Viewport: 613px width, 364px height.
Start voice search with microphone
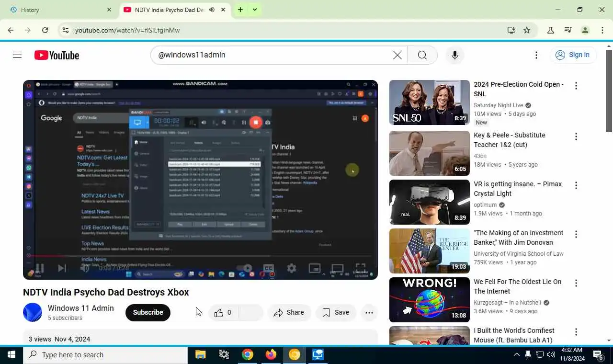coord(455,55)
